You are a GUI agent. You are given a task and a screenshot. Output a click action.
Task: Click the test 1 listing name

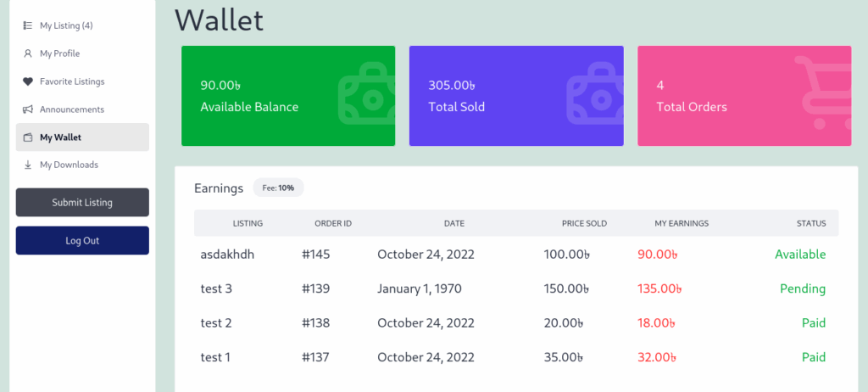point(215,357)
